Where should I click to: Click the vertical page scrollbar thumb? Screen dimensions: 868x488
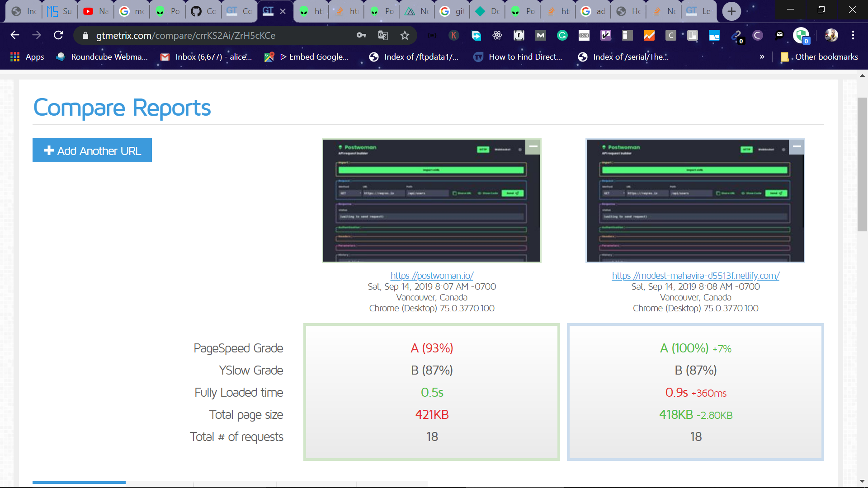pyautogui.click(x=862, y=164)
